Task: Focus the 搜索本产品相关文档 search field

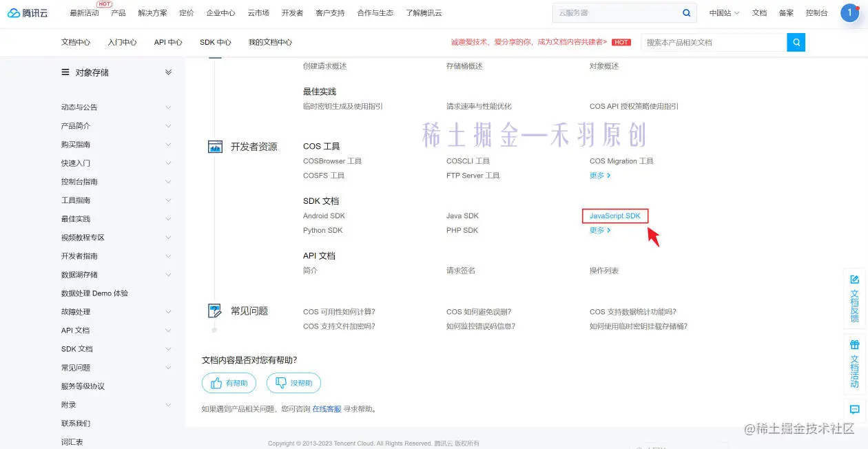Action: tap(714, 42)
